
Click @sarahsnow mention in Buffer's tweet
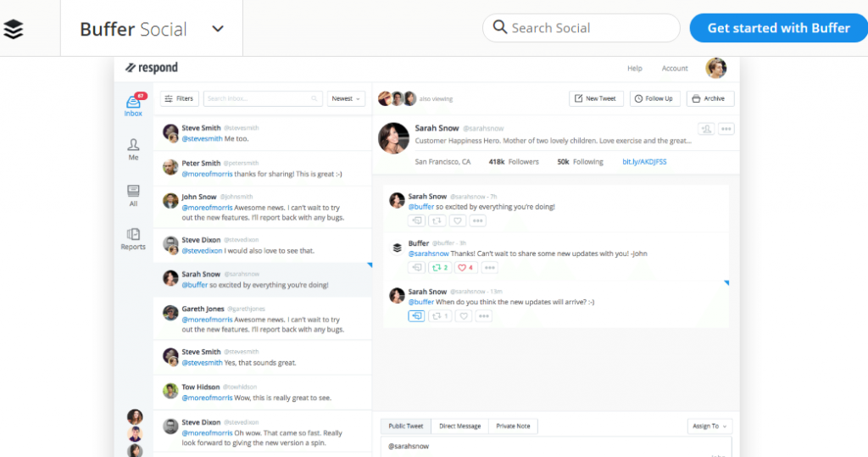[x=428, y=254]
